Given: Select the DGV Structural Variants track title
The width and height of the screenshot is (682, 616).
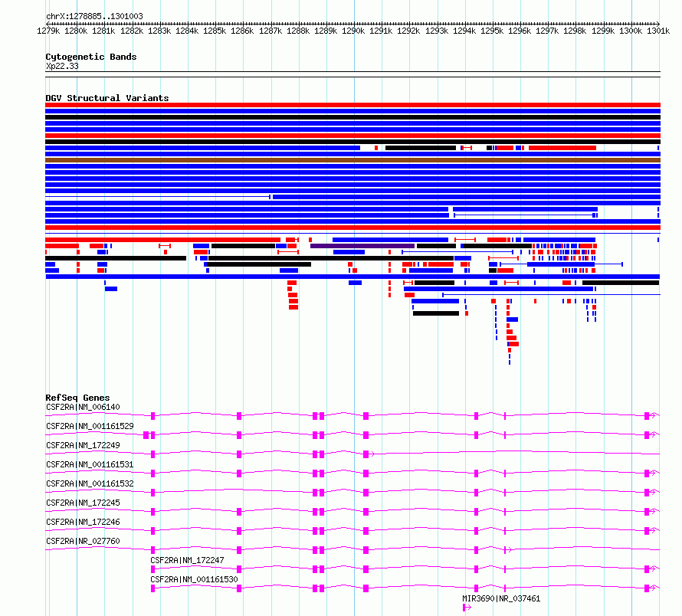Looking at the screenshot, I should [x=107, y=98].
